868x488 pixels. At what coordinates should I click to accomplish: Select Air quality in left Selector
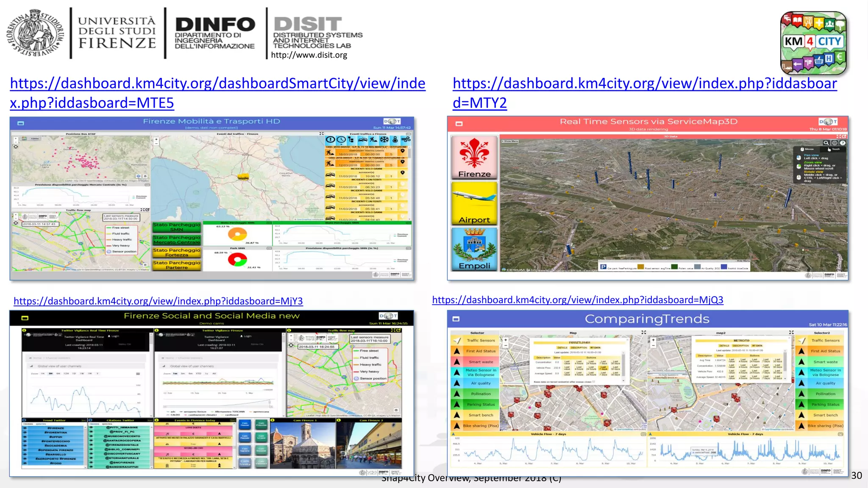click(475, 383)
